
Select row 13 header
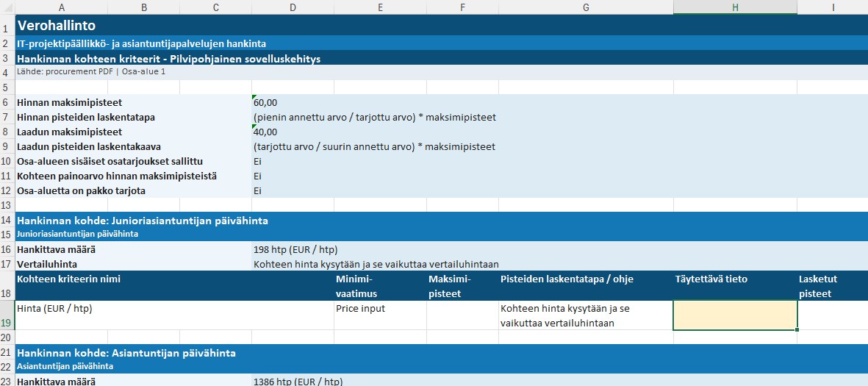pyautogui.click(x=7, y=205)
